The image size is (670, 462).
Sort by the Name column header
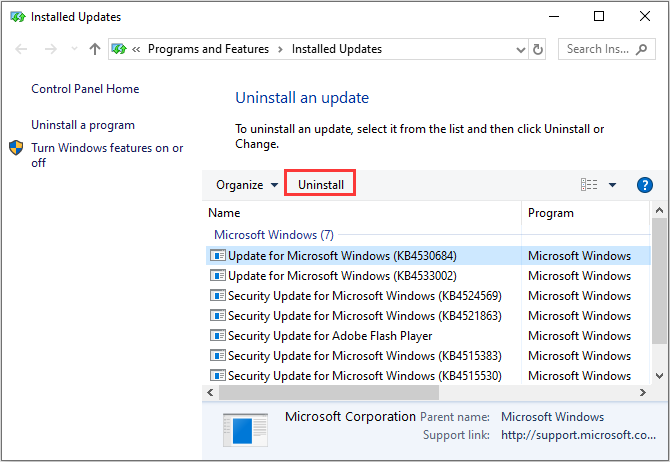363,213
